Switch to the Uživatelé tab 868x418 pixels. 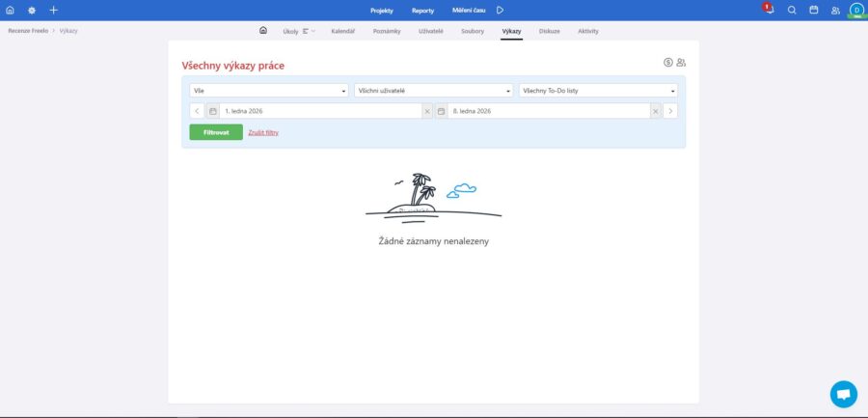point(431,31)
